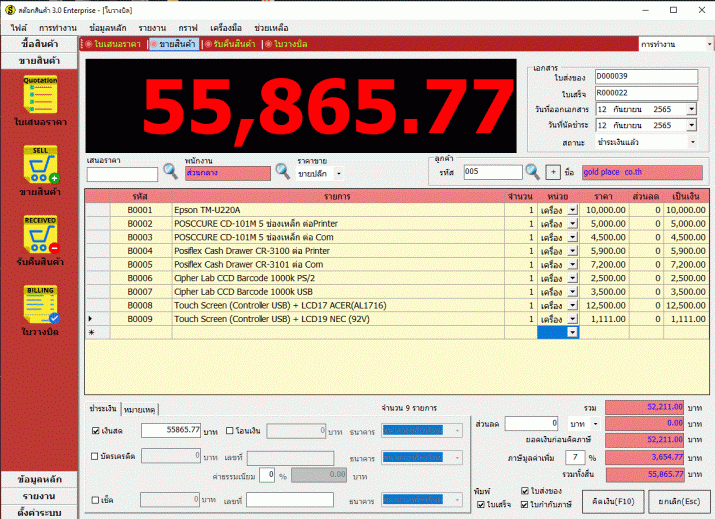Switch to the sell goods tab
This screenshot has width=715, height=519.
click(174, 44)
